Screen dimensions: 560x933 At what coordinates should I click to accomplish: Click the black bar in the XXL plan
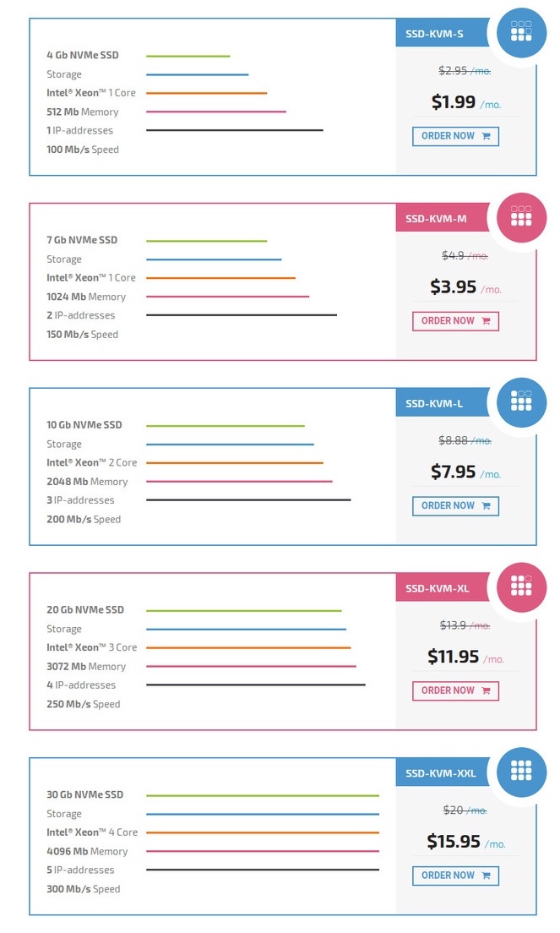[262, 870]
